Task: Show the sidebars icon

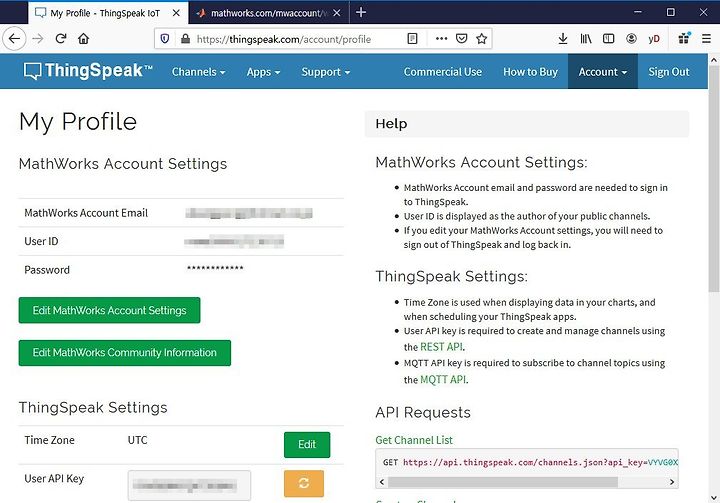Action: 608,39
